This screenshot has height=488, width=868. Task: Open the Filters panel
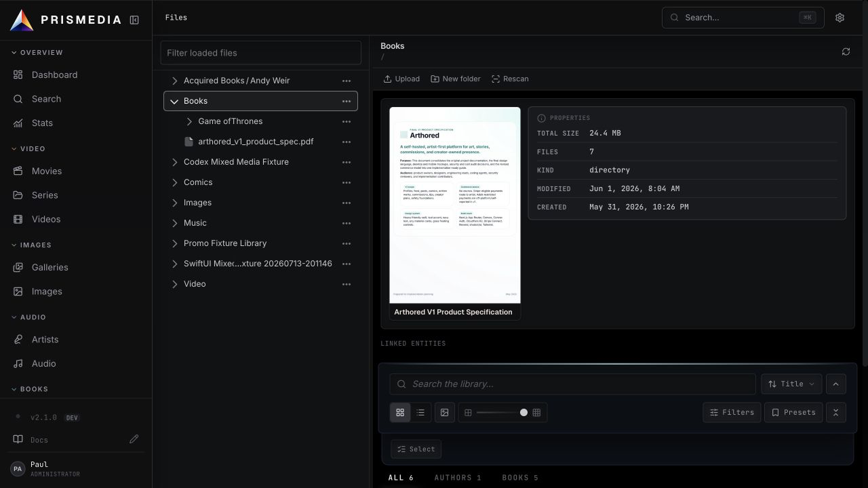(732, 413)
